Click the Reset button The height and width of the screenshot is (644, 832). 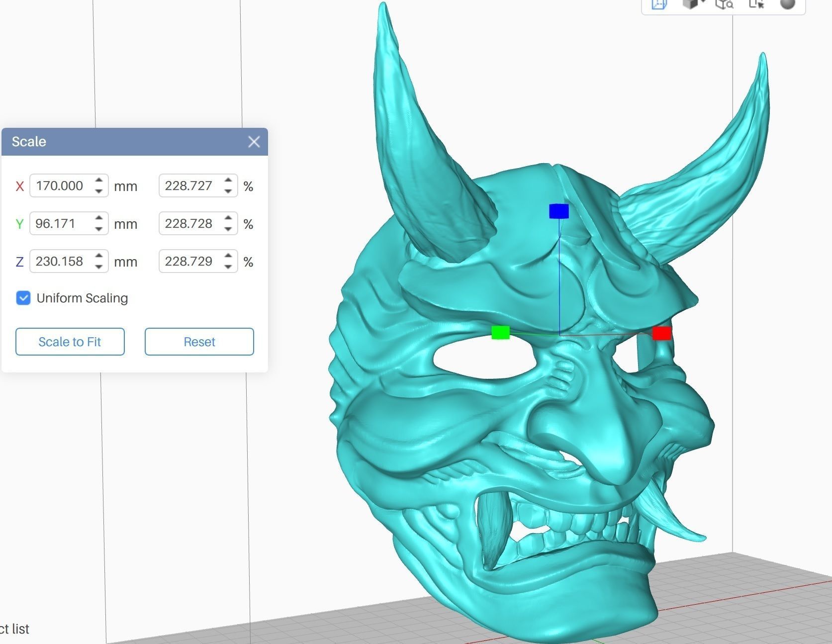tap(198, 342)
